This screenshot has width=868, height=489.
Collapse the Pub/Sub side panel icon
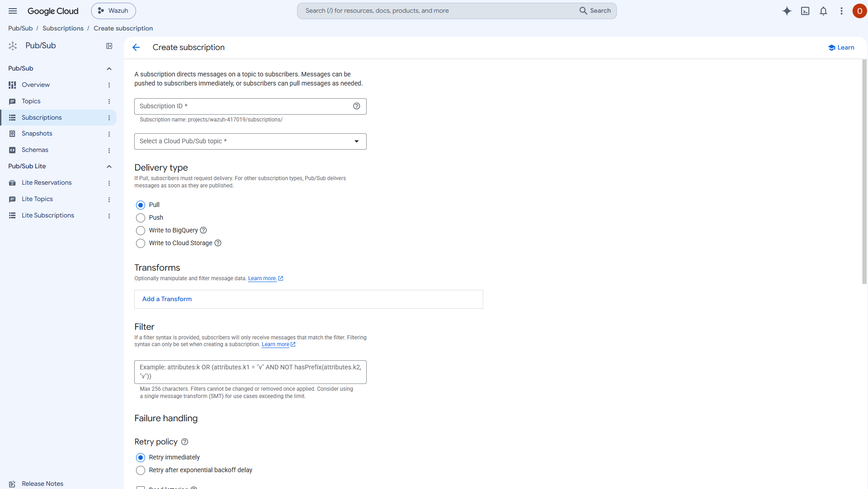(109, 46)
